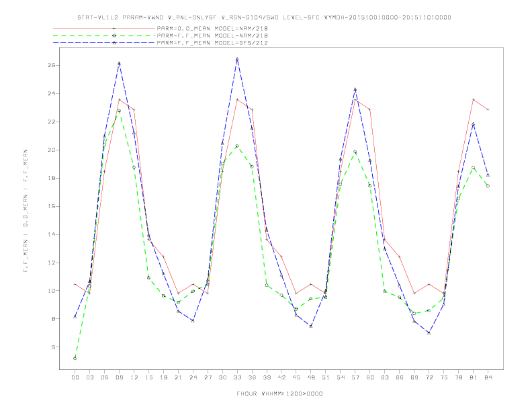Click x-axis tick label 09
This screenshot has height=411, width=532.
pyautogui.click(x=119, y=377)
